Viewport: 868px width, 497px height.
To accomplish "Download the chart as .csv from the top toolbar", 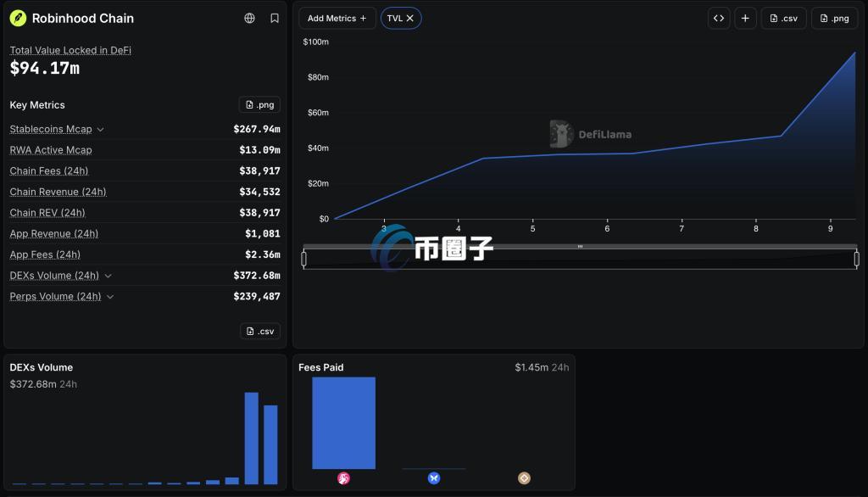I will pyautogui.click(x=784, y=19).
